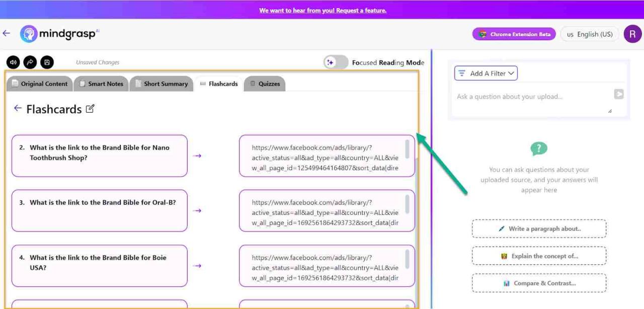Select the Write a paragraph about option
The width and height of the screenshot is (644, 309).
point(539,228)
